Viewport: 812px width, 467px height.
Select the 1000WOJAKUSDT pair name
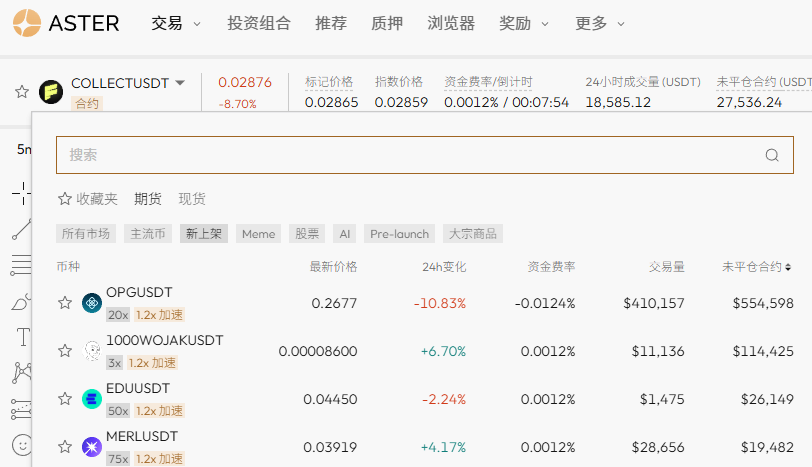(165, 340)
